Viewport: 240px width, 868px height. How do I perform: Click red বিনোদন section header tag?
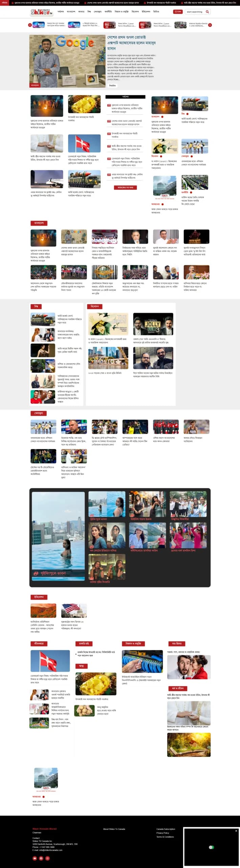(95, 306)
